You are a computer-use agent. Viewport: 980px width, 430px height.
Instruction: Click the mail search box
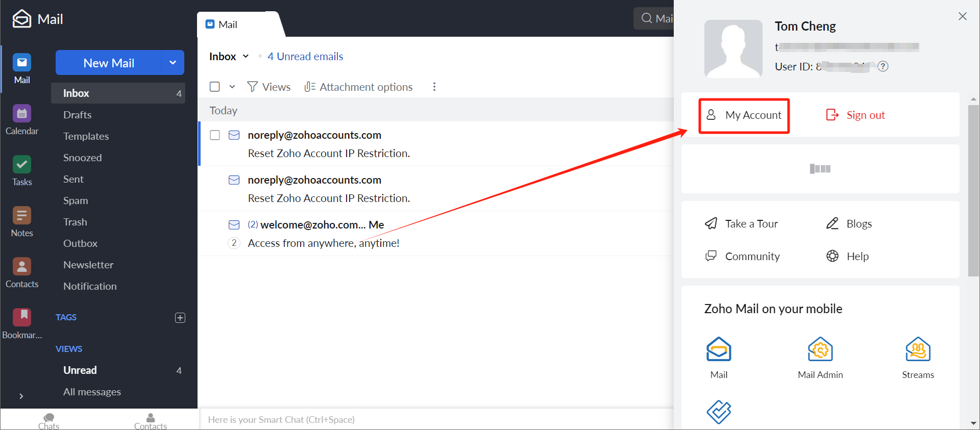click(x=654, y=18)
